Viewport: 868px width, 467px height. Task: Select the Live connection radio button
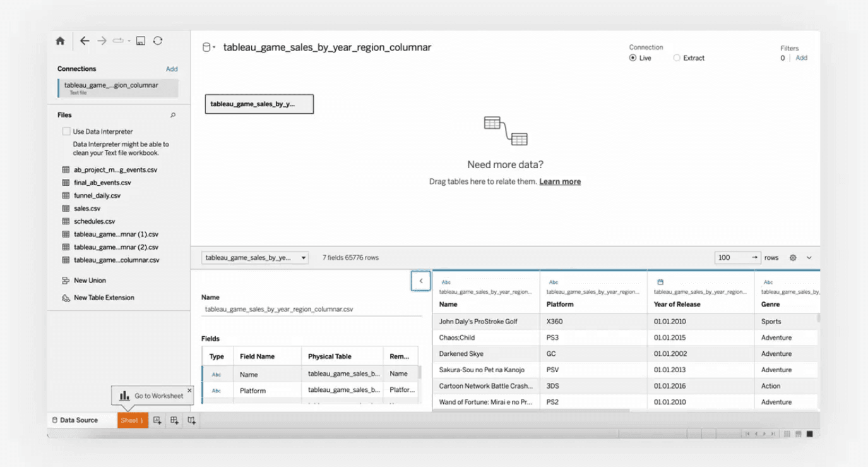[633, 58]
